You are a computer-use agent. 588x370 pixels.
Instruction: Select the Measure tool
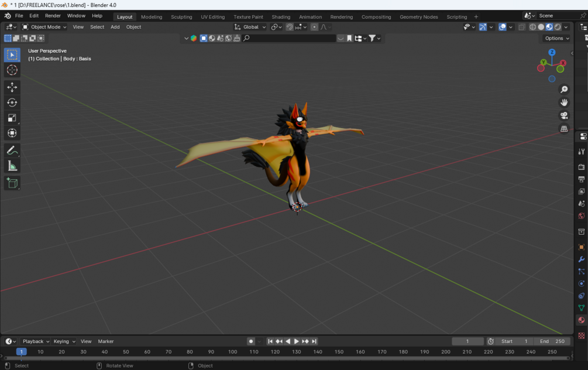point(12,166)
